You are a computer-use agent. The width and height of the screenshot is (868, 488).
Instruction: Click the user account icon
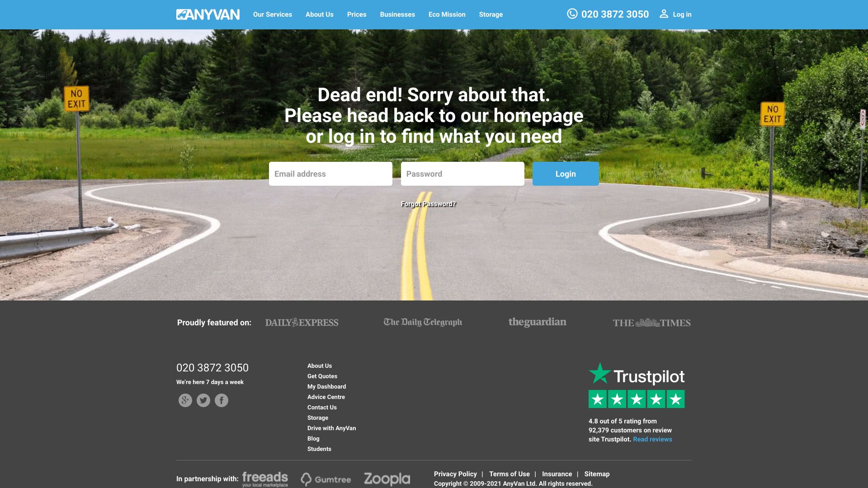(664, 14)
